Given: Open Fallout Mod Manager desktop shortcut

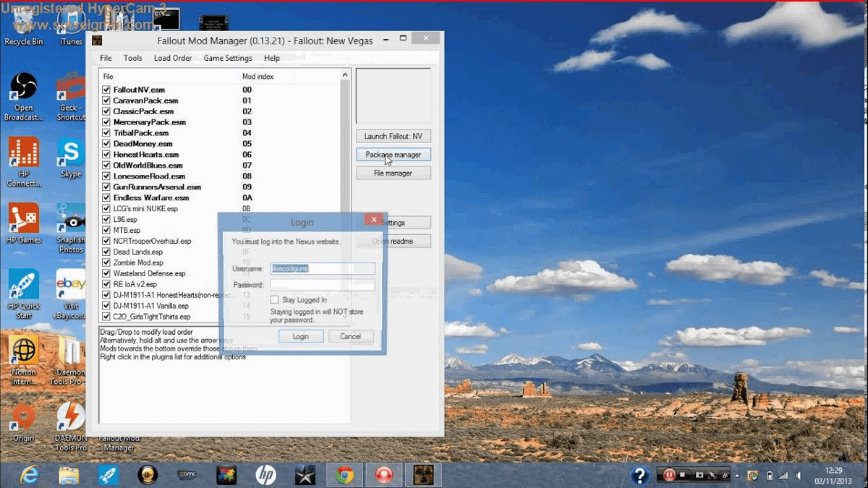Looking at the screenshot, I should pyautogui.click(x=119, y=442).
